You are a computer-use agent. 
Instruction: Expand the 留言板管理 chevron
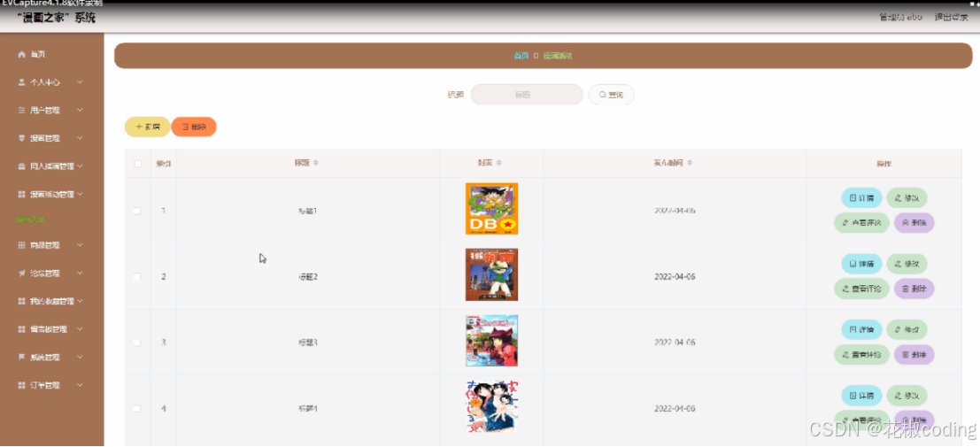pyautogui.click(x=80, y=329)
